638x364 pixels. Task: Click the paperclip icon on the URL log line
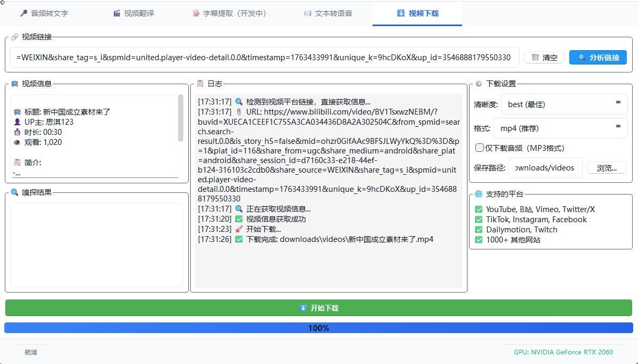239,112
